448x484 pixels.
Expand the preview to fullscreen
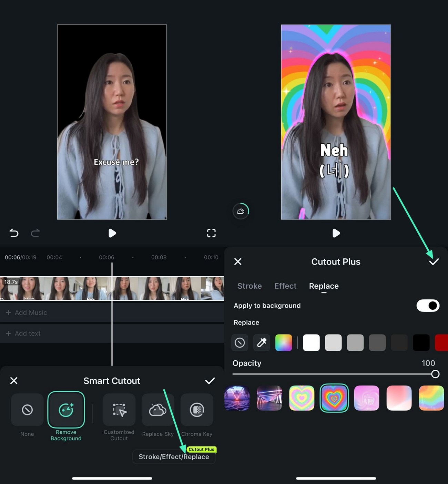coord(211,233)
